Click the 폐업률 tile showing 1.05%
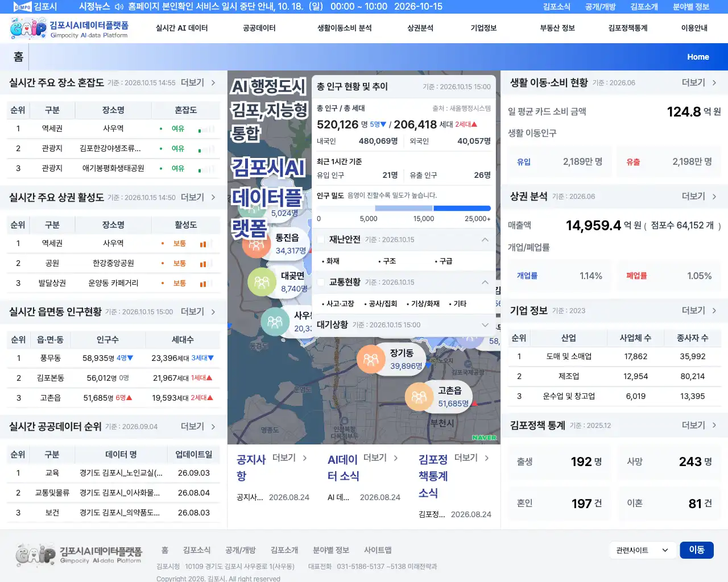728x582 pixels. tap(669, 276)
